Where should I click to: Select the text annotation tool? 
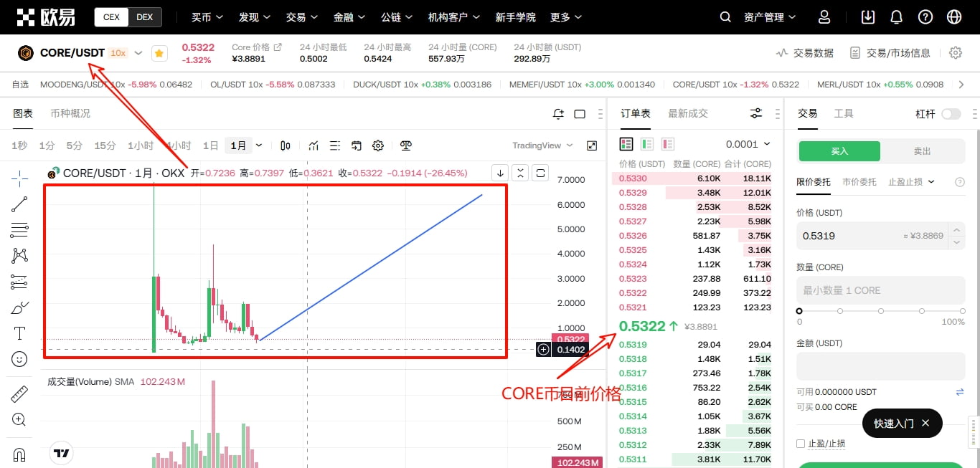[19, 333]
